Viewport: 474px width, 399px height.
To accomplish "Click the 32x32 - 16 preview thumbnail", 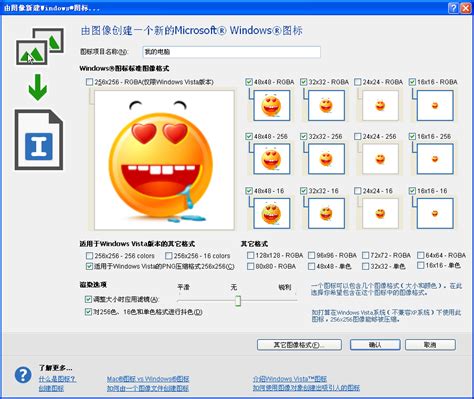I will 326,213.
